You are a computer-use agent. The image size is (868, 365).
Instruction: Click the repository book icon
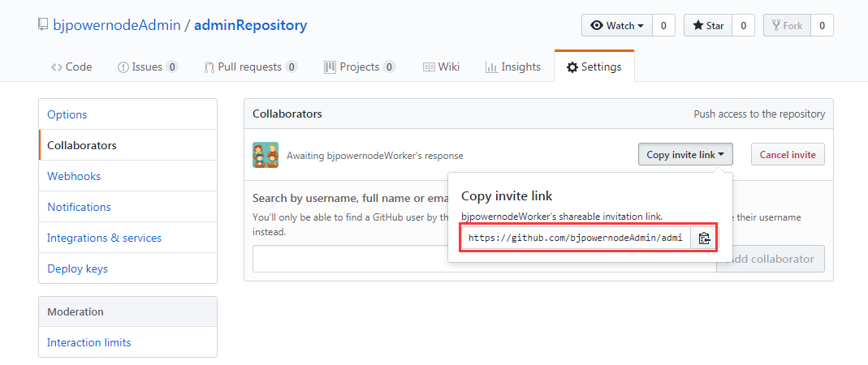click(43, 25)
